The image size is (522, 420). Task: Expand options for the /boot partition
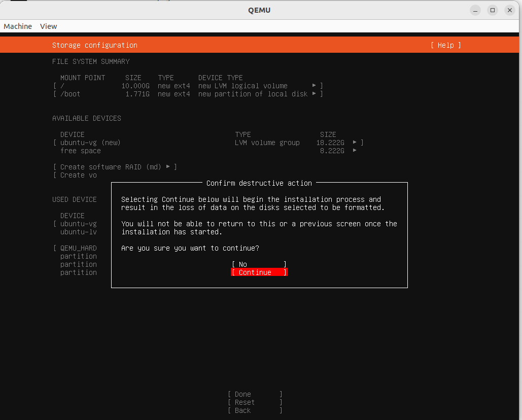[314, 94]
